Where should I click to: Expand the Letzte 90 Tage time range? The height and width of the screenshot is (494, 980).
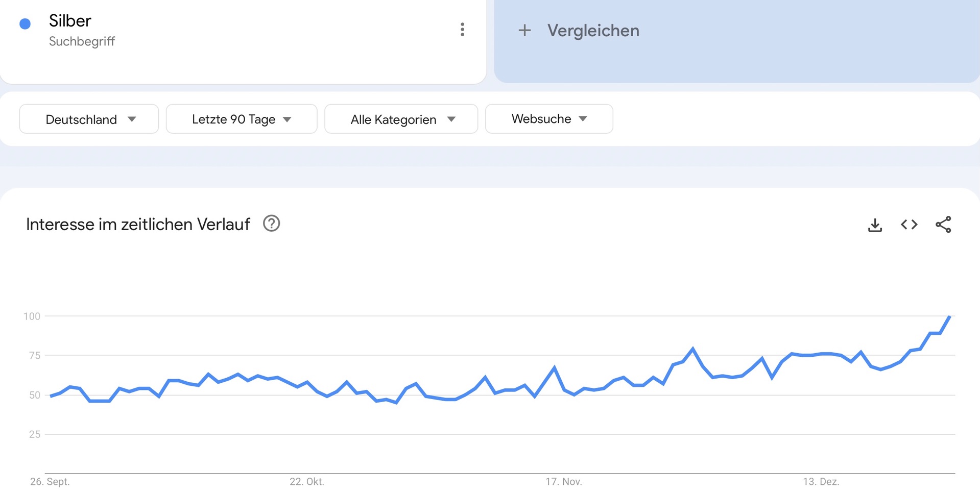point(242,119)
